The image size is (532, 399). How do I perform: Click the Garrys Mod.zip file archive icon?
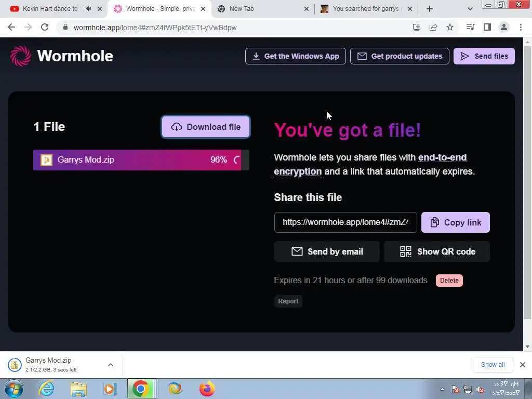coord(46,160)
